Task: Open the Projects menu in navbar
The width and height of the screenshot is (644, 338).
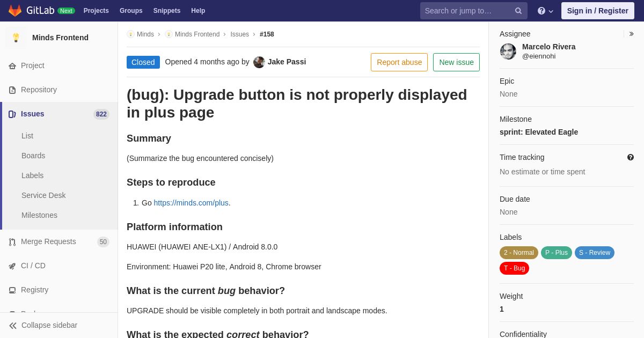Action: tap(96, 11)
